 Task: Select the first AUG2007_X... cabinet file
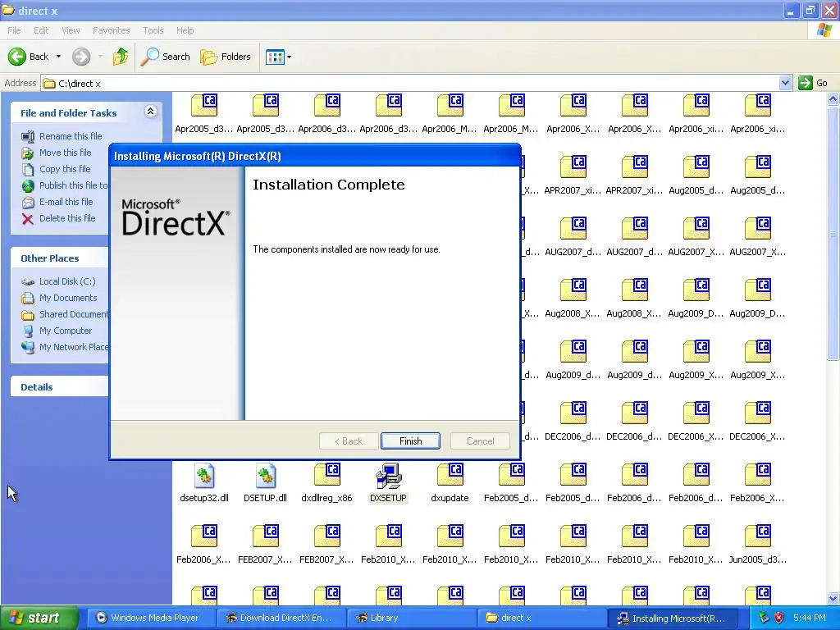(x=696, y=228)
